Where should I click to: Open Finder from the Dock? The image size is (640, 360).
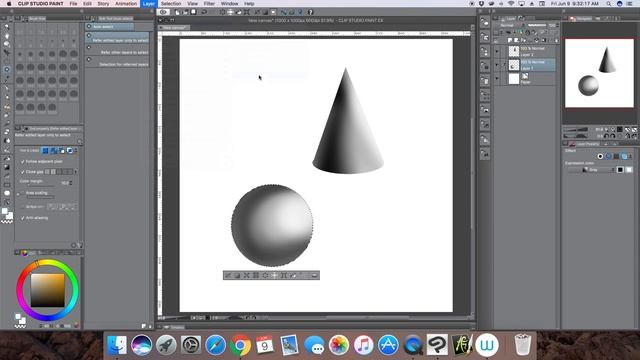[x=117, y=345]
